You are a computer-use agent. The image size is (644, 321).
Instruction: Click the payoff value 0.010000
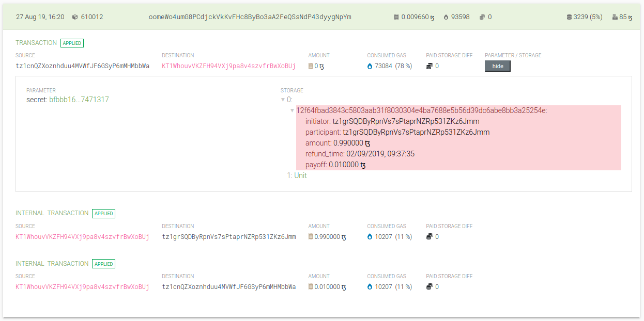tap(347, 165)
